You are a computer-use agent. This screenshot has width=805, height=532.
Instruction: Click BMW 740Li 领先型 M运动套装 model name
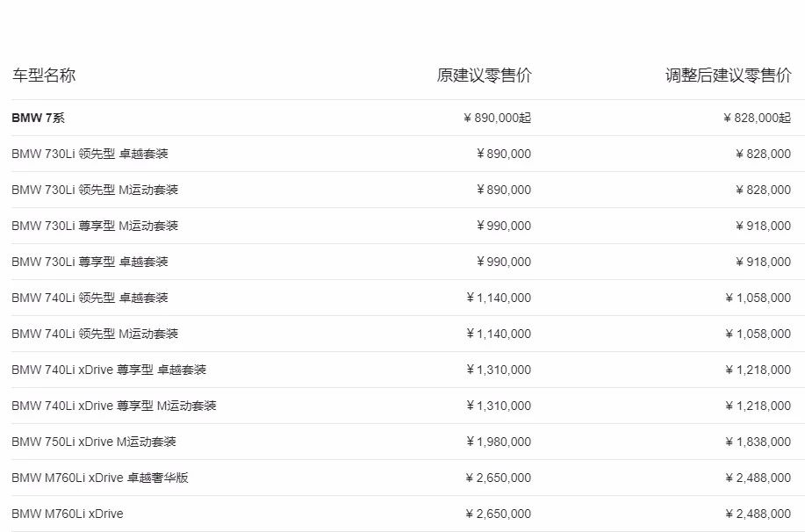95,334
